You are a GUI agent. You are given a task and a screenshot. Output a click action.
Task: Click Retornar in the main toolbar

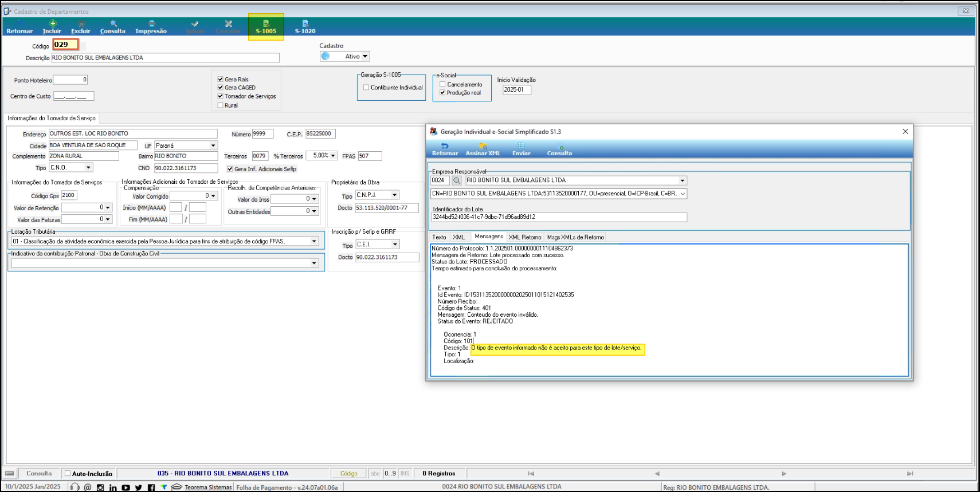[19, 27]
